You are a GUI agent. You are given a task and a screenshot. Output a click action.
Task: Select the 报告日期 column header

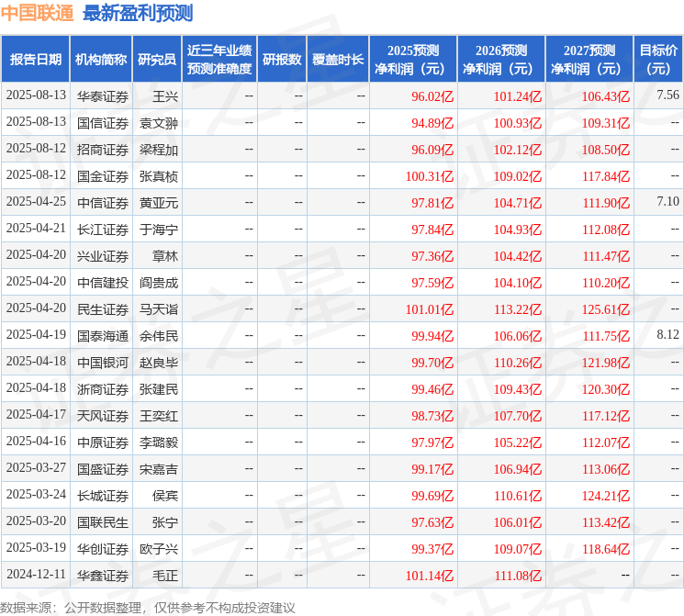coord(35,60)
